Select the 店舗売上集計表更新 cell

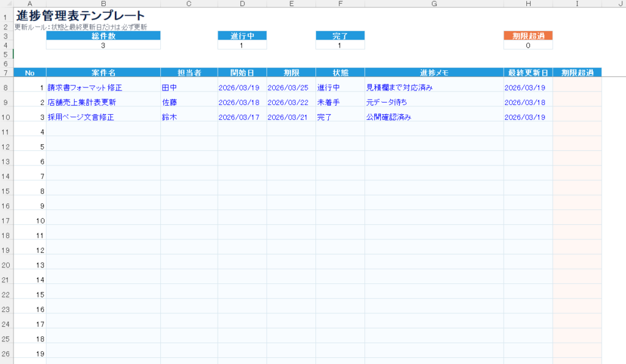[82, 103]
